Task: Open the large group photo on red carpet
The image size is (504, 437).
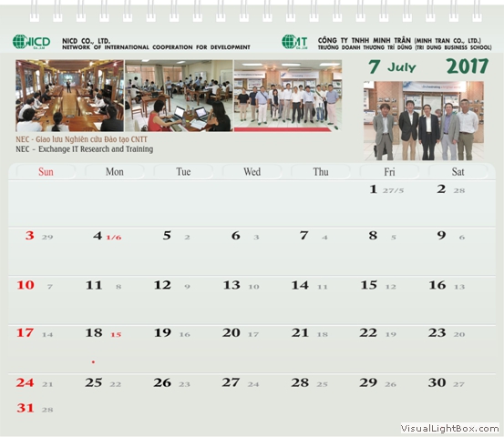Action: [x=288, y=96]
